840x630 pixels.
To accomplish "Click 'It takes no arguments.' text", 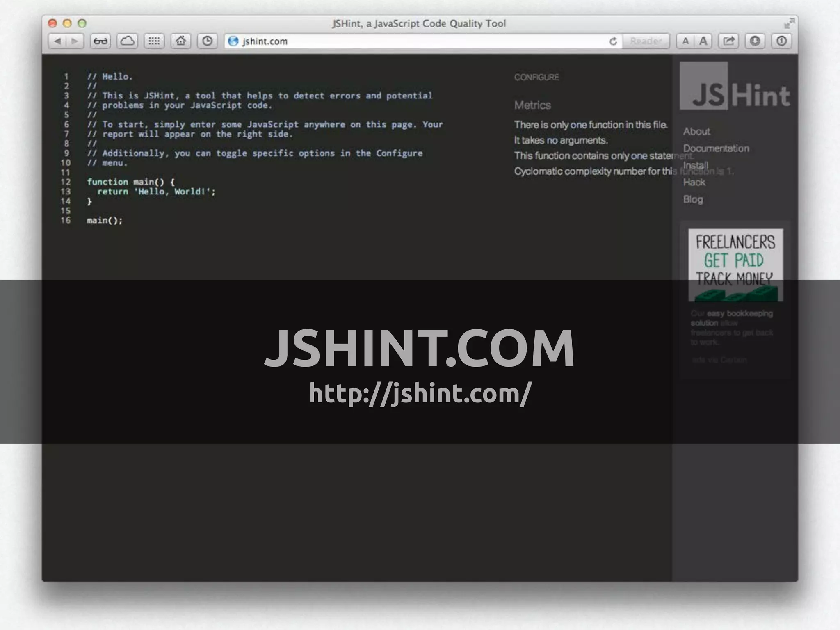I will pos(561,140).
